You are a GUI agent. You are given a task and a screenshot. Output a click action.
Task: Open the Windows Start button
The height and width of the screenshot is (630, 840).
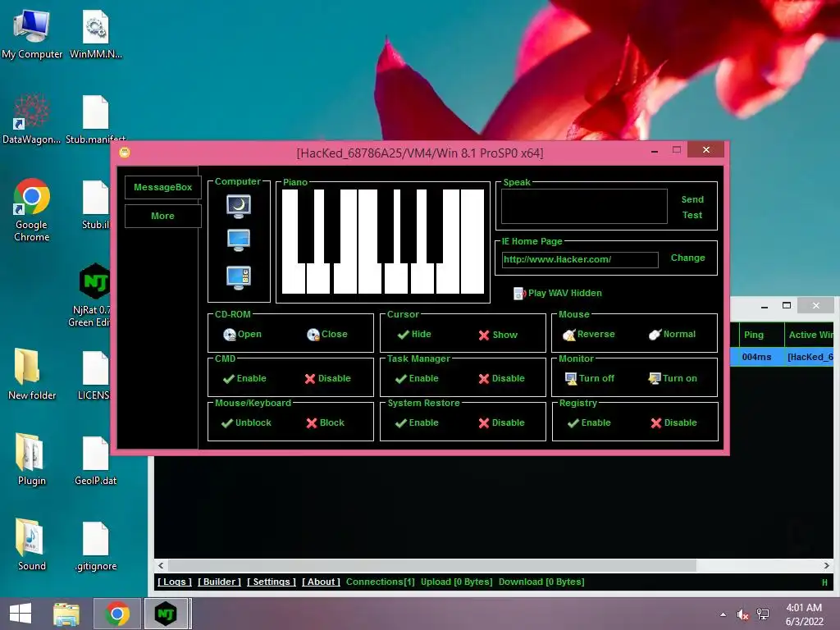pyautogui.click(x=21, y=614)
